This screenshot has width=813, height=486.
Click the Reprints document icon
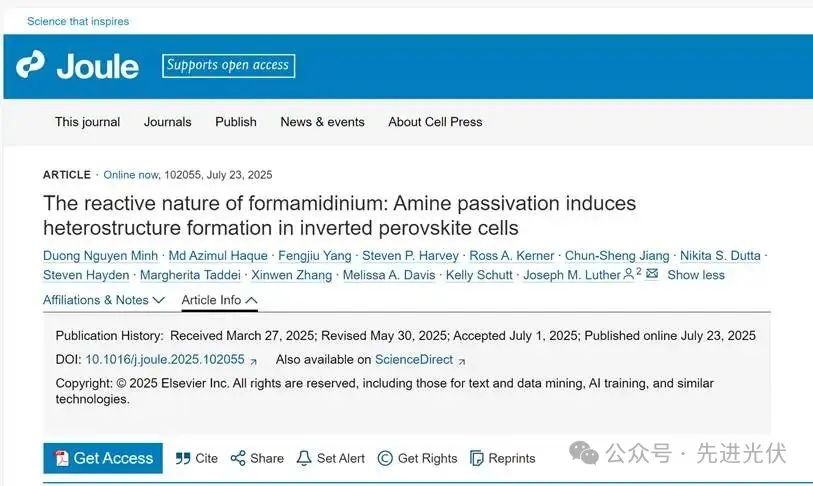click(x=476, y=458)
